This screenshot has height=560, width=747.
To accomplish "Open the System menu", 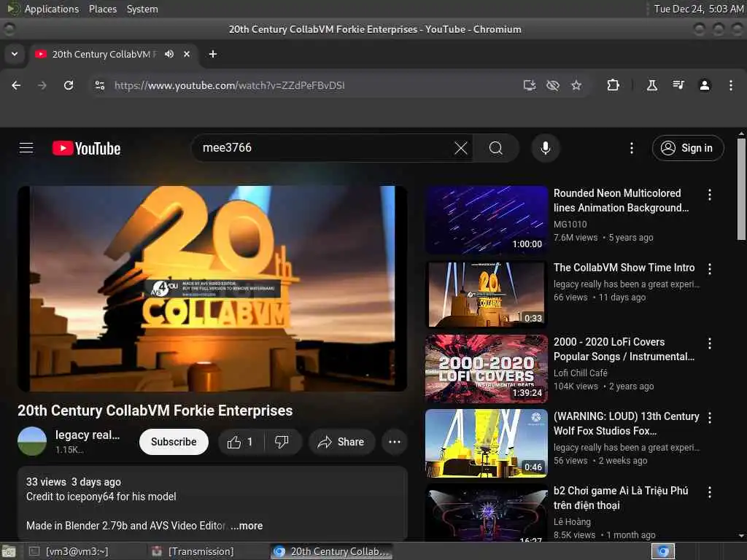I will (x=142, y=9).
